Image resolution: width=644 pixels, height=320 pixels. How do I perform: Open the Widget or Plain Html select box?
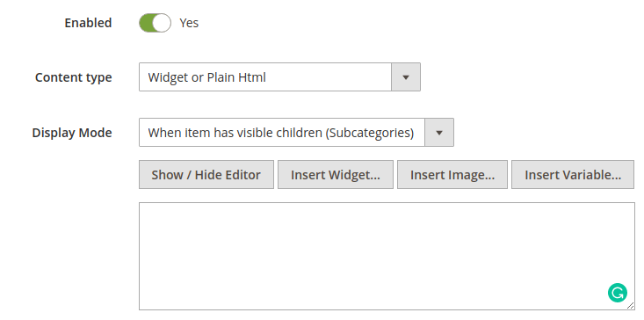tap(279, 76)
